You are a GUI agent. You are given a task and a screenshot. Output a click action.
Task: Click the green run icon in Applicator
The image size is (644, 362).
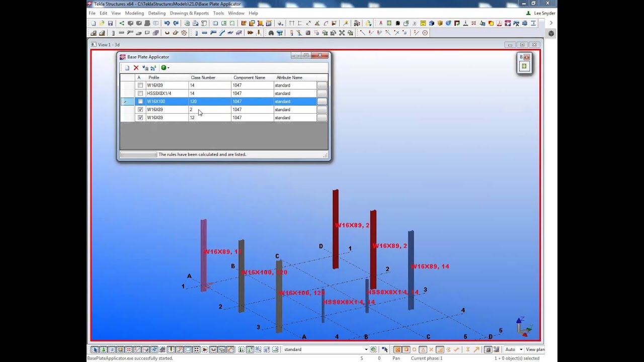tap(164, 68)
